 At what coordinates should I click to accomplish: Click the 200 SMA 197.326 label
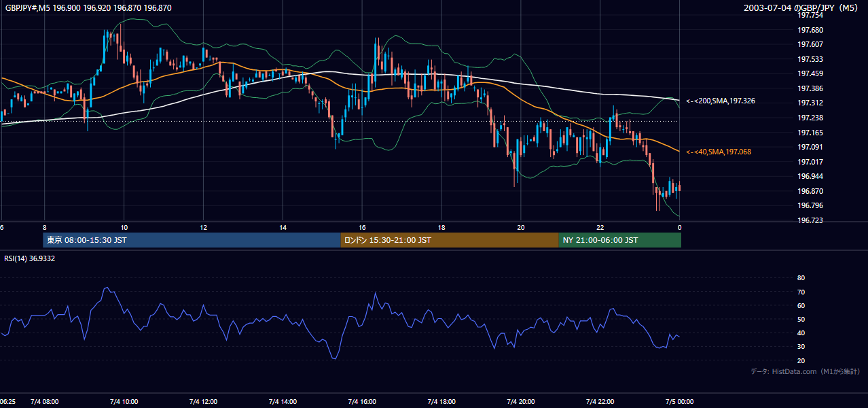click(721, 101)
